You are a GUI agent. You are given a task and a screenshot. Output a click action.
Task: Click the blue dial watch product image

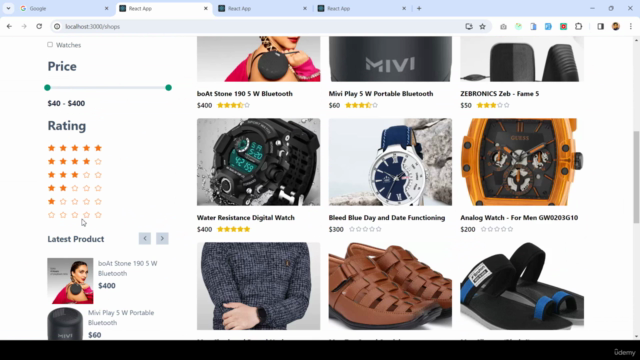tap(390, 162)
